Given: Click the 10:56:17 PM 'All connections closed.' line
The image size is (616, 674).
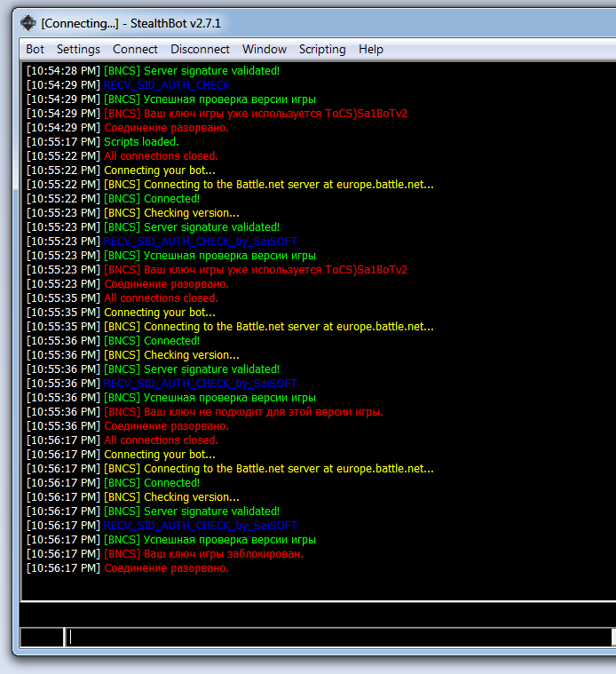Looking at the screenshot, I should point(122,440).
